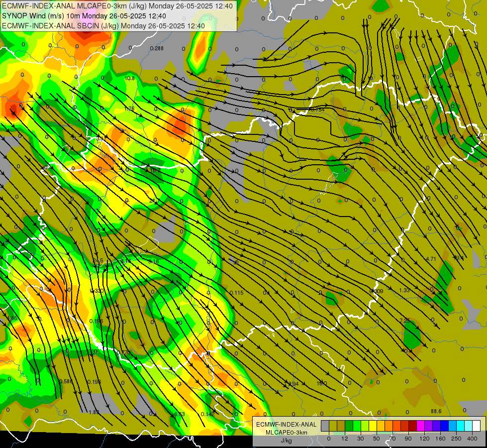Select the MLCAPE0-3km label in the legend

tap(286, 433)
